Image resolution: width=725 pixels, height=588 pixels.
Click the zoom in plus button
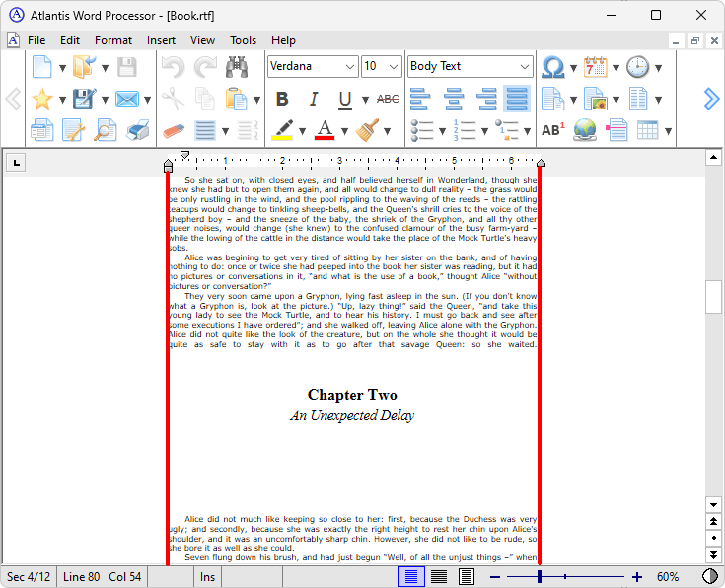pos(637,577)
